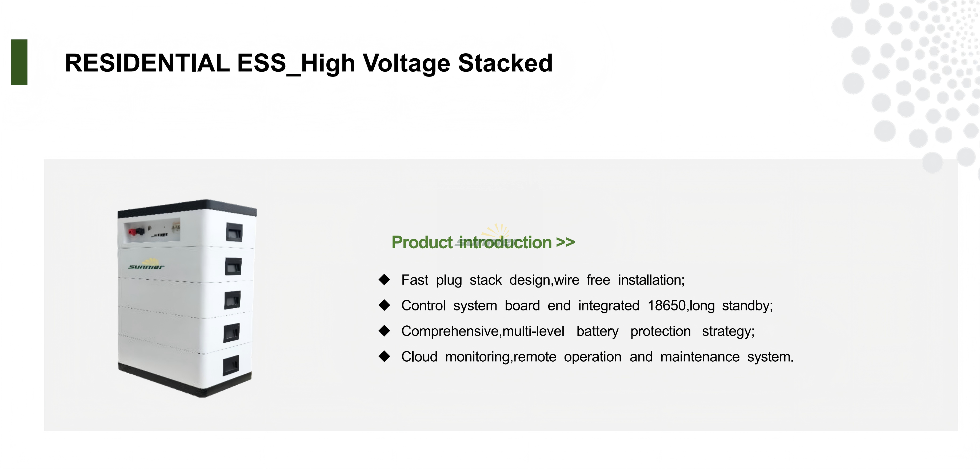Click the diamond bullet before "Fast plug stack design"
980x469 pixels.
[384, 280]
